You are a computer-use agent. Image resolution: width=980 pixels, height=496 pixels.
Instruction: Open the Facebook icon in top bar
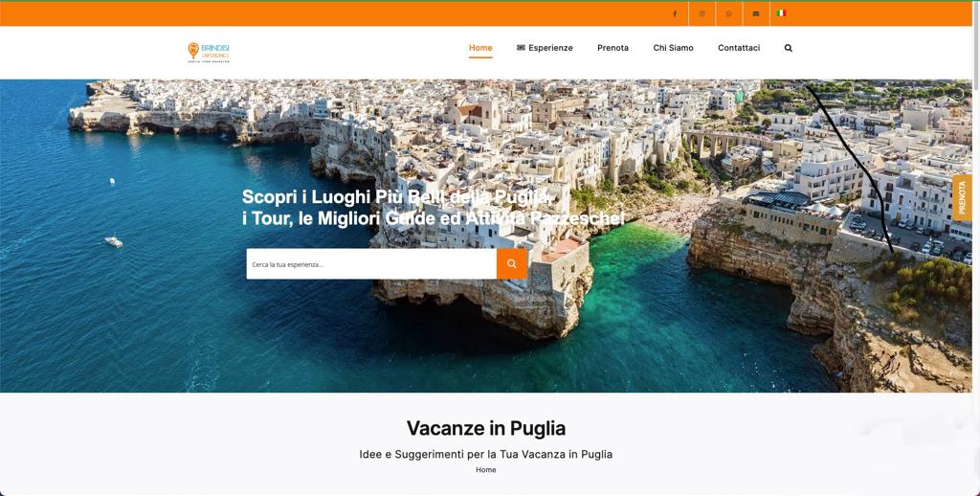coord(675,13)
